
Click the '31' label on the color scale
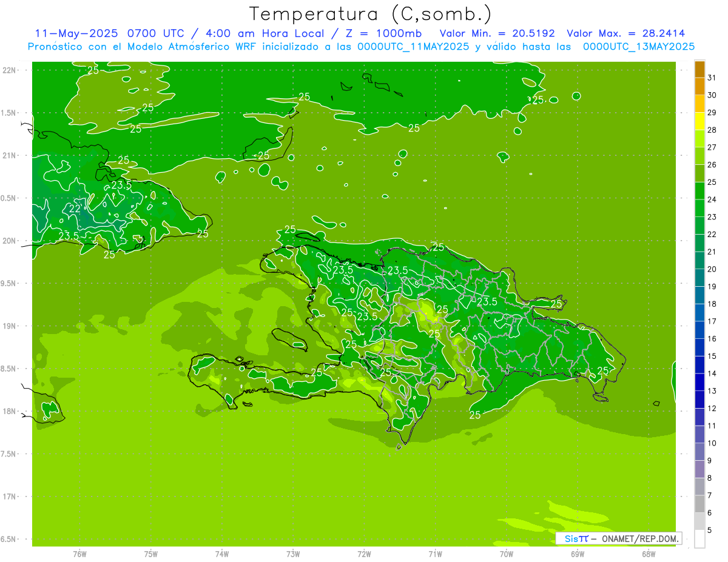click(712, 78)
